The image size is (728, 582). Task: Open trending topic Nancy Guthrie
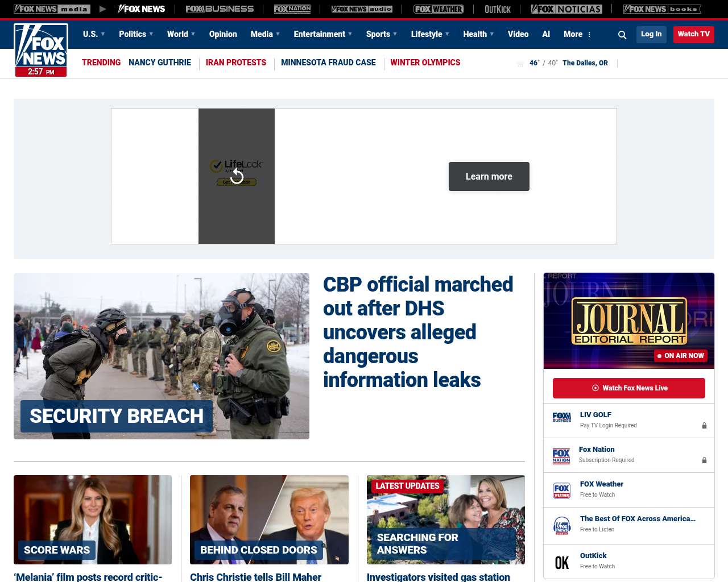pos(160,63)
